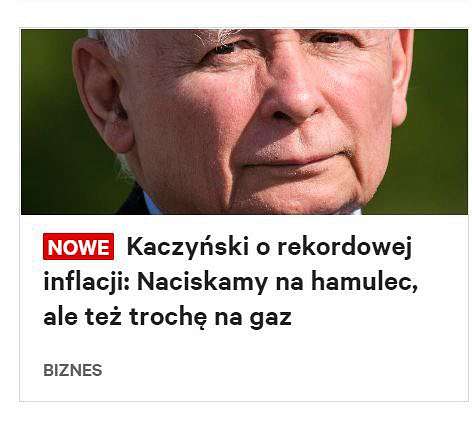Screen dimensions: 472x424
Task: Click the headline word hamulec
Action: pyautogui.click(x=364, y=282)
